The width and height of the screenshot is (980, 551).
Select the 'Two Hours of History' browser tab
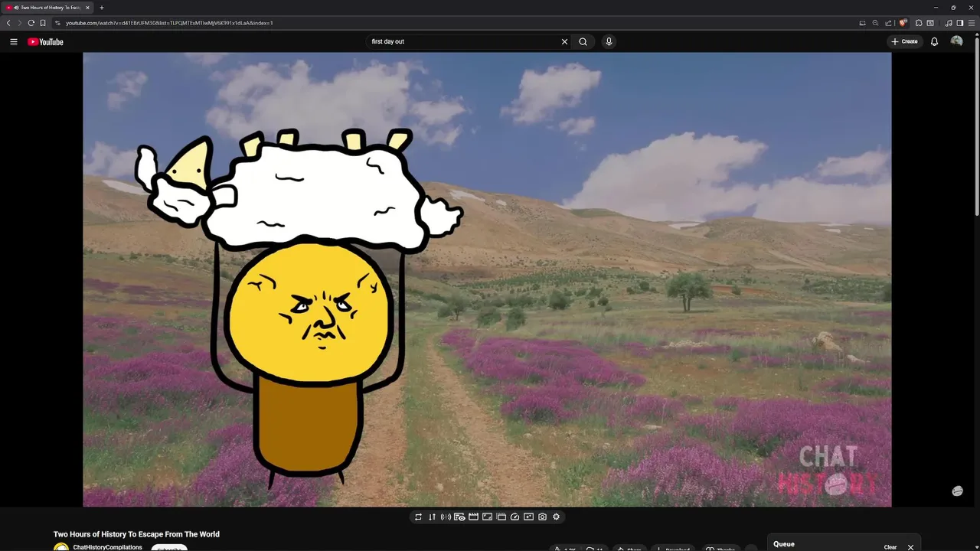click(47, 8)
